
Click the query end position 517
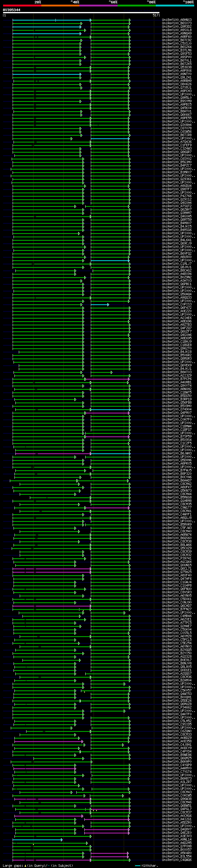tap(155, 15)
